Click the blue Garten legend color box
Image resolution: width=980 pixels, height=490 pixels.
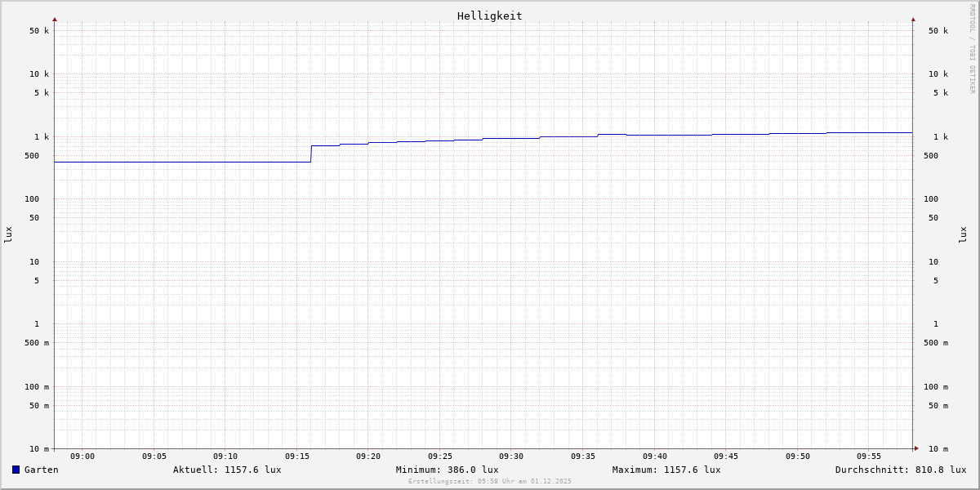[x=16, y=470]
